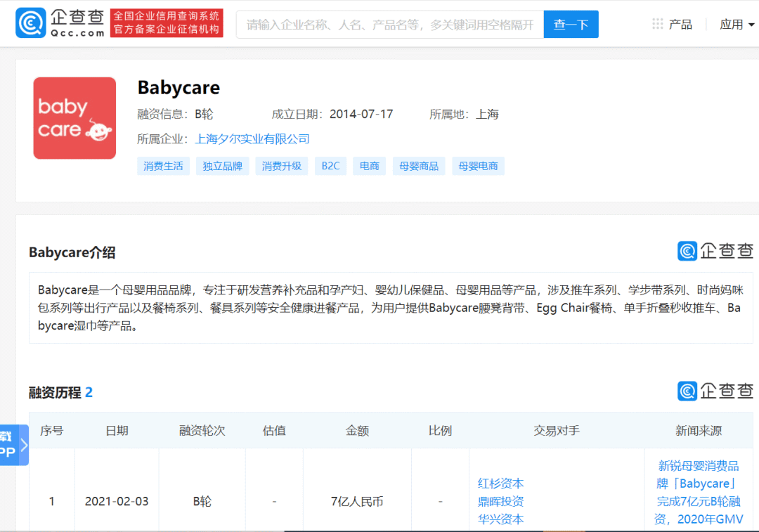Select the 消费升级 tag

click(x=282, y=167)
